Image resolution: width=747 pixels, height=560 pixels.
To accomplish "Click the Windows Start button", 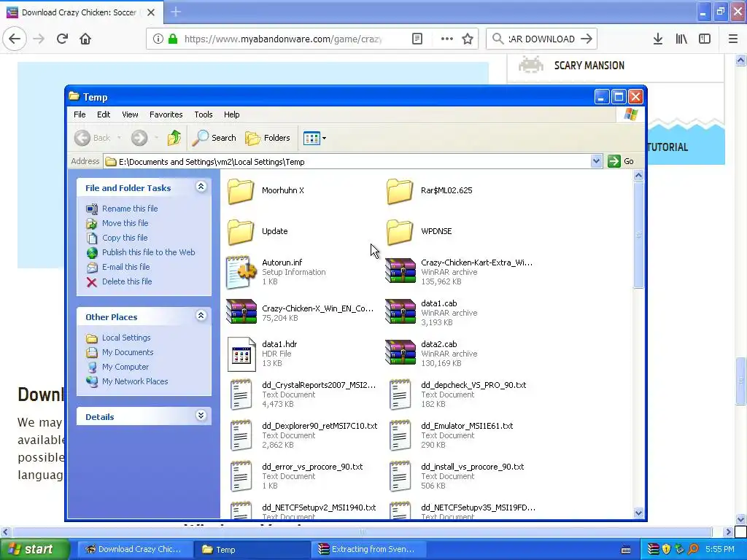I will [34, 550].
